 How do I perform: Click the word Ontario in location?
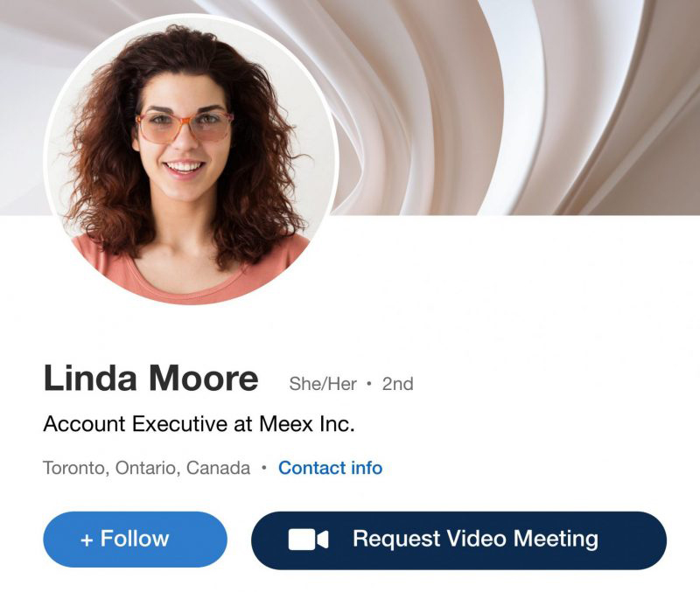148,468
